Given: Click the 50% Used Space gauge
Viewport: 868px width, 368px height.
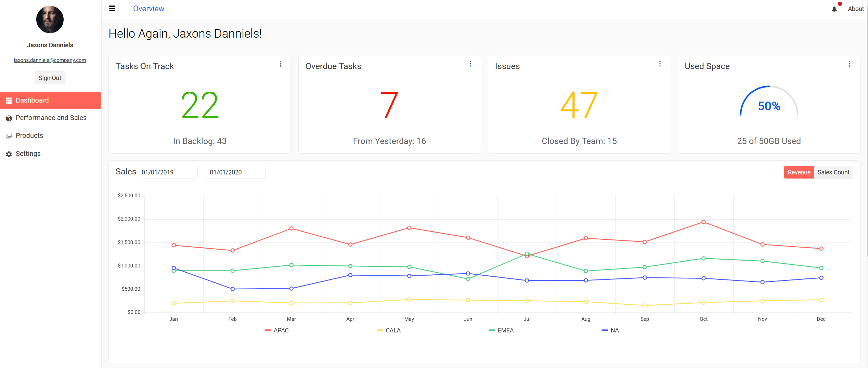Looking at the screenshot, I should pyautogui.click(x=769, y=106).
